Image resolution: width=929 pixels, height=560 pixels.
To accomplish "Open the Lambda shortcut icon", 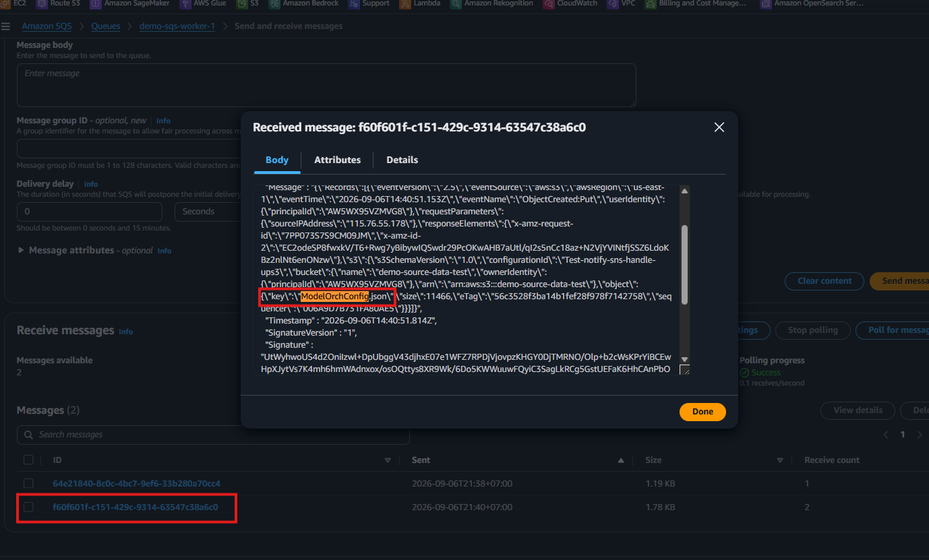I will click(x=405, y=3).
